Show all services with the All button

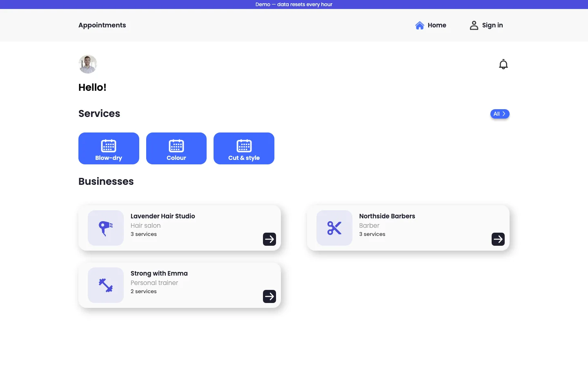coord(500,114)
